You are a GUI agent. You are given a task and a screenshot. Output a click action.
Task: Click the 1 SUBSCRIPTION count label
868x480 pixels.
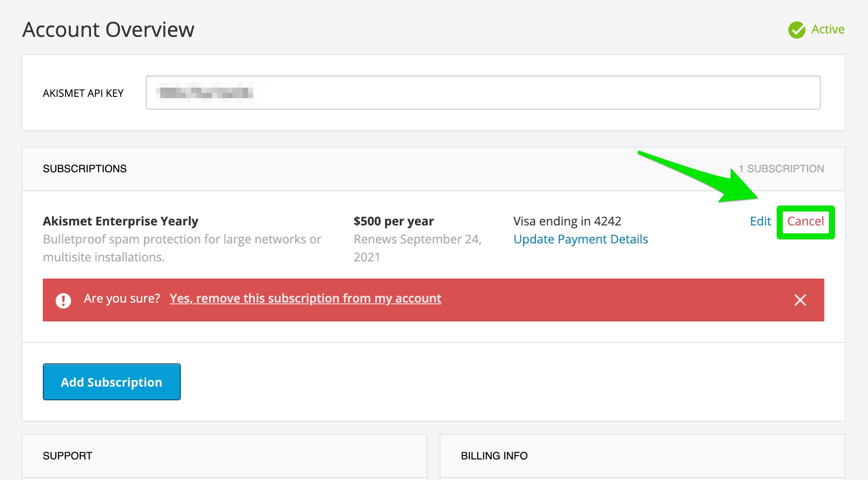(781, 169)
